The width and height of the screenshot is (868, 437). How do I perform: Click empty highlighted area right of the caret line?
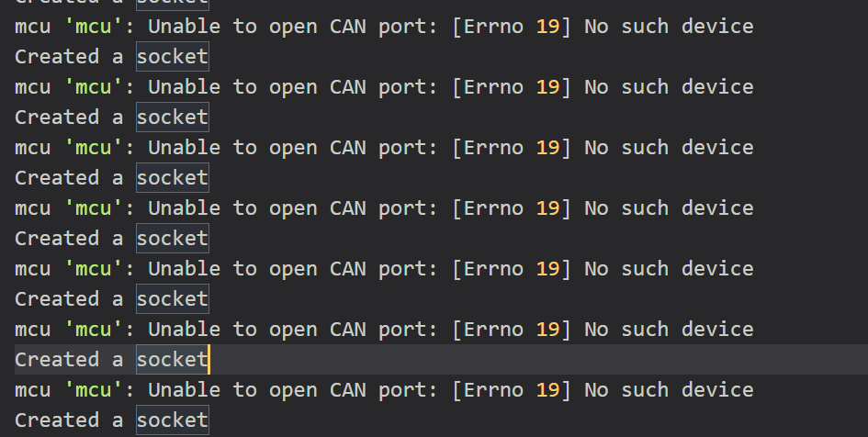[537, 360]
